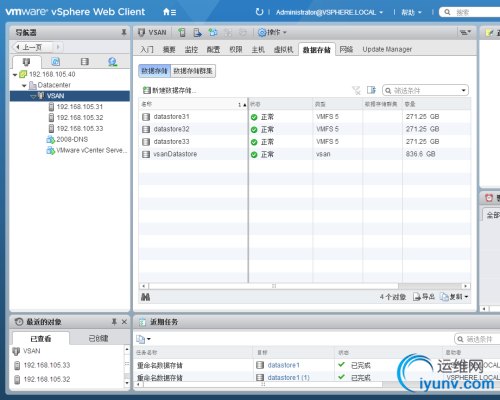The height and width of the screenshot is (400, 500).
Task: Open 192.168.105.33 in recent objects
Action: (42, 365)
